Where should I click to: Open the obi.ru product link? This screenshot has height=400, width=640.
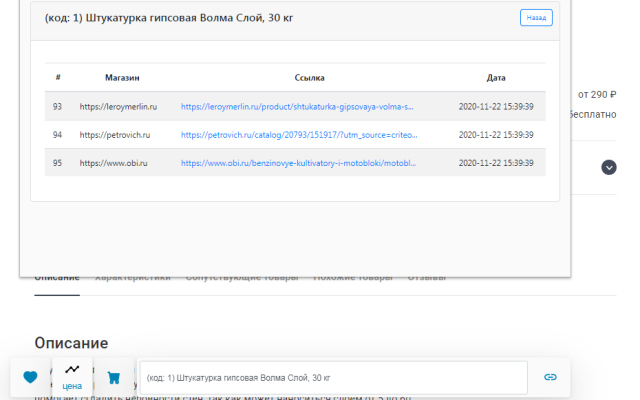point(297,162)
